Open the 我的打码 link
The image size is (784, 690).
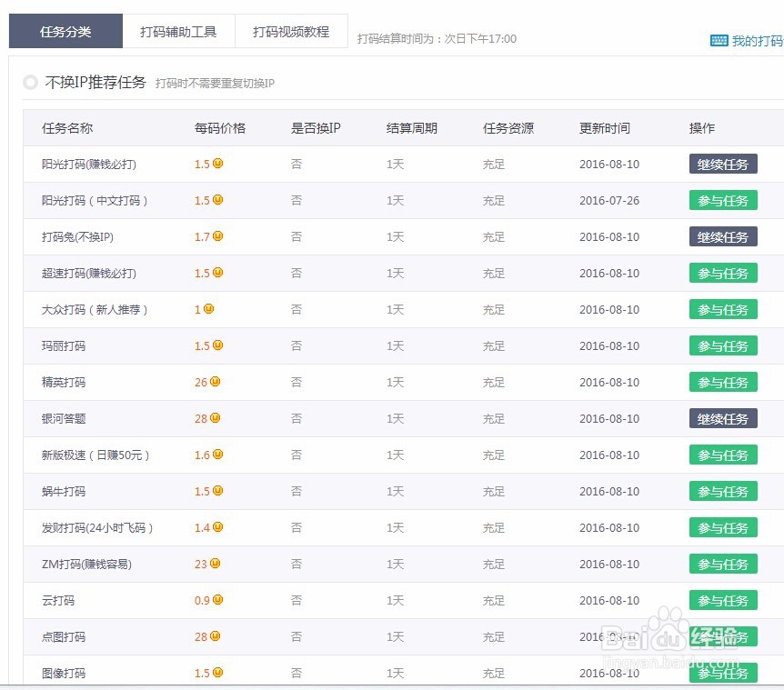tap(753, 40)
